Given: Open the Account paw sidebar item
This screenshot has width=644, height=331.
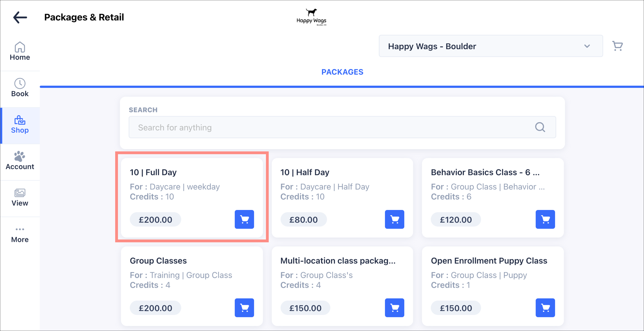Looking at the screenshot, I should [x=20, y=161].
